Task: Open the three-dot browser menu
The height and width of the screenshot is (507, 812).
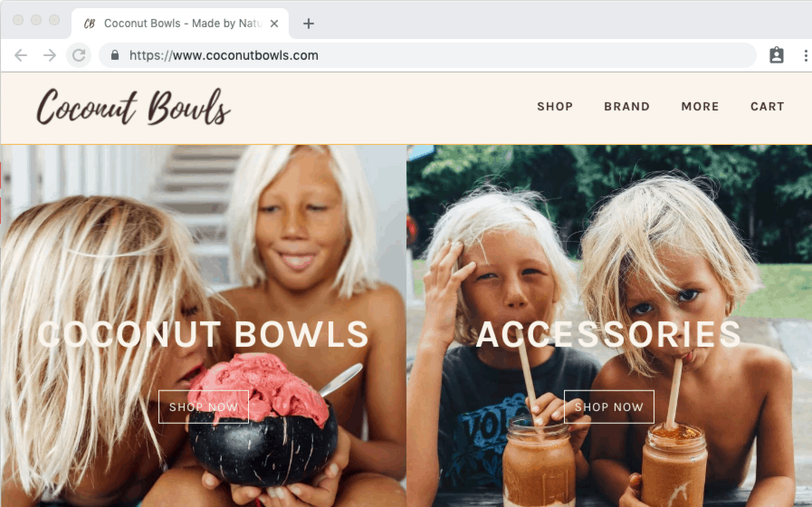Action: (x=806, y=55)
